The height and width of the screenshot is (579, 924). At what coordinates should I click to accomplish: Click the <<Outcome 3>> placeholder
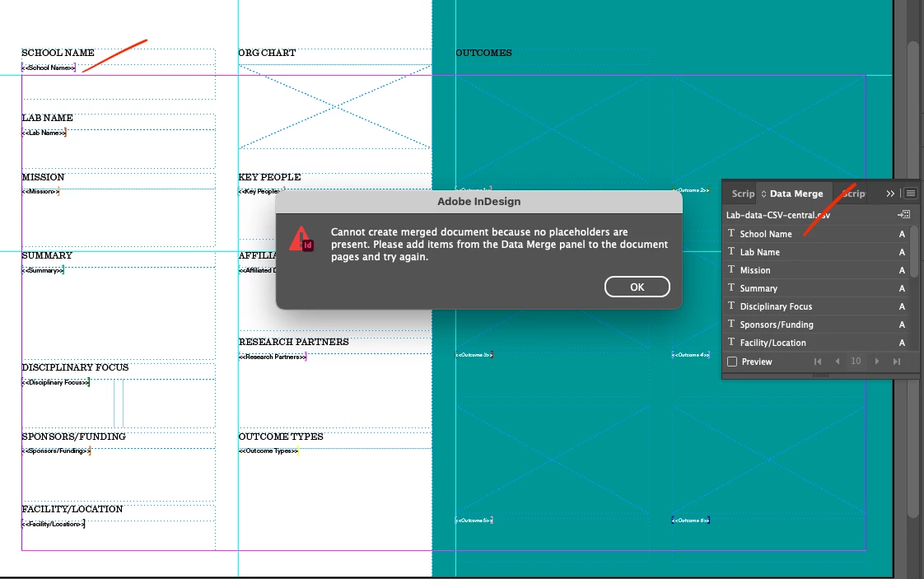(474, 355)
